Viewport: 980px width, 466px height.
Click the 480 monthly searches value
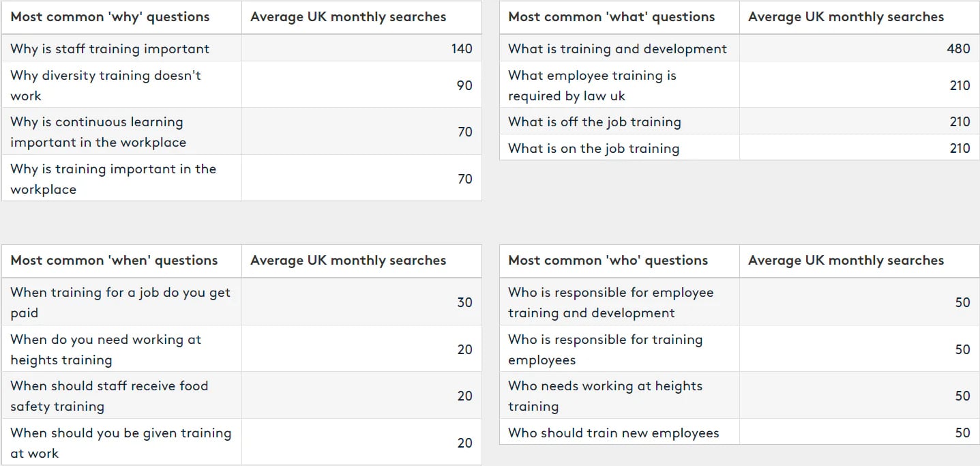click(957, 49)
